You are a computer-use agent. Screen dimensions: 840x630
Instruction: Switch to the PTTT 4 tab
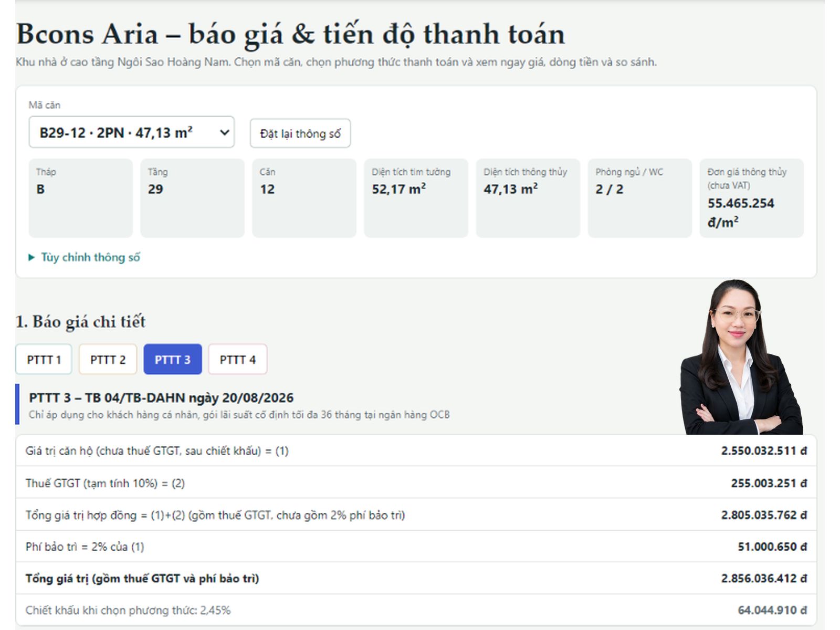point(238,360)
